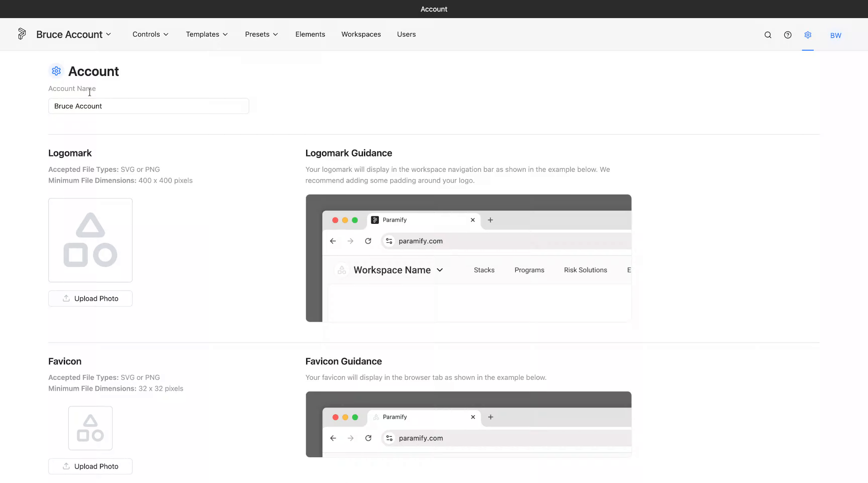This screenshot has width=868, height=483.
Task: Open the Presets dropdown menu
Action: pyautogui.click(x=261, y=34)
